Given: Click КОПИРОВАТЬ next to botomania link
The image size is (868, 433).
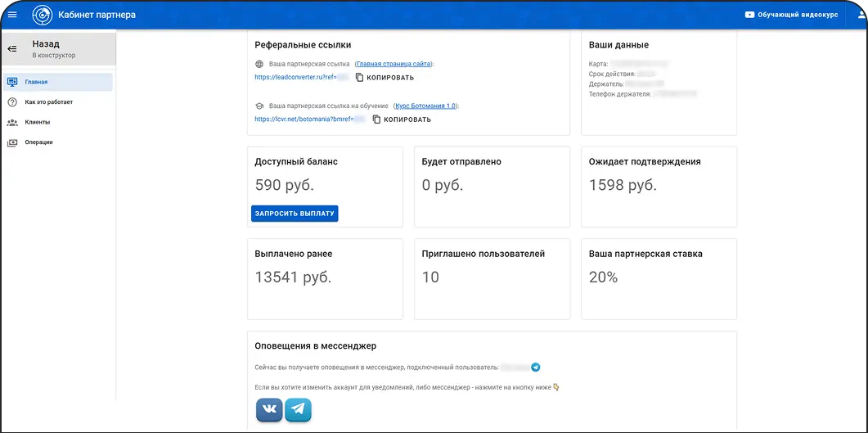Looking at the screenshot, I should click(x=407, y=119).
